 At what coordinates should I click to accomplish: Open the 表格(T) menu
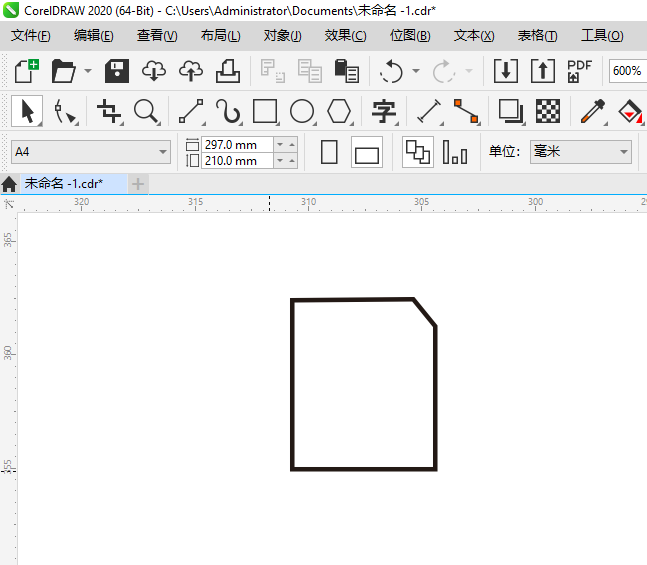[x=538, y=36]
